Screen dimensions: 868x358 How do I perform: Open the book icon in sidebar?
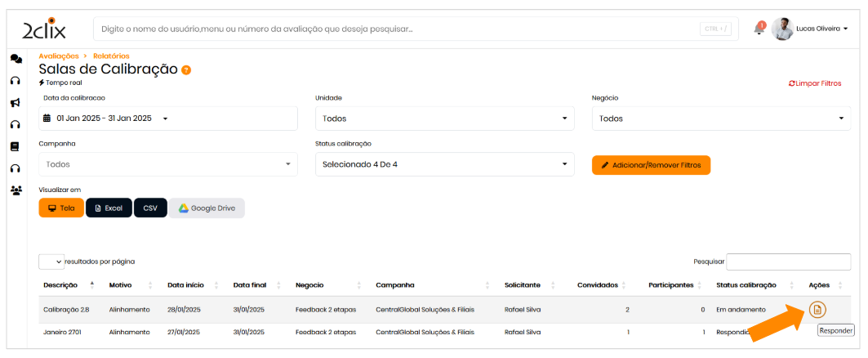coord(15,147)
